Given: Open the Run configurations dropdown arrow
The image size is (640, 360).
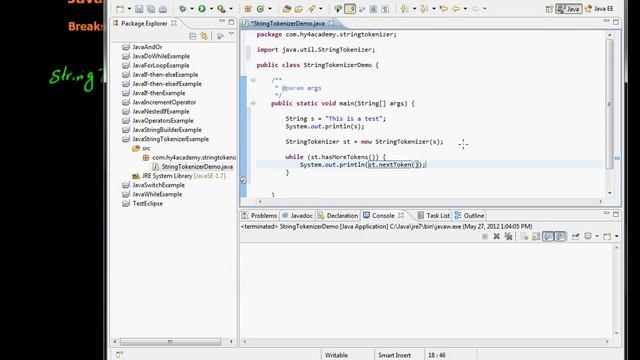Looking at the screenshot, I should tap(211, 9).
